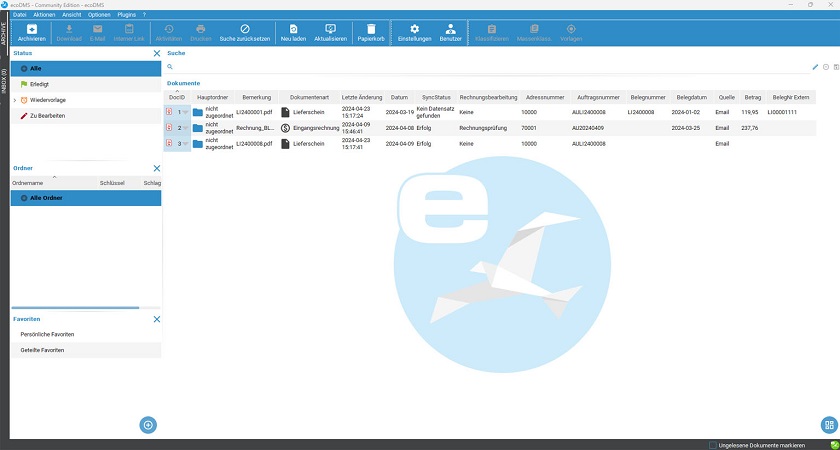Click the Klassifizieren toolbar icon
The width and height of the screenshot is (840, 450).
492,33
